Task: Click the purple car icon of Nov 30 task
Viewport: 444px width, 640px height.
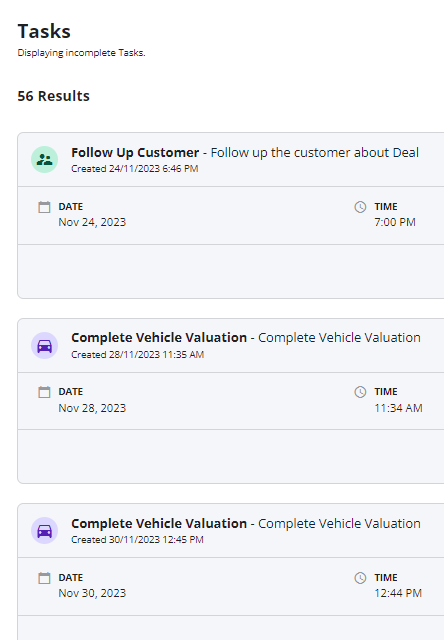Action: [44, 531]
